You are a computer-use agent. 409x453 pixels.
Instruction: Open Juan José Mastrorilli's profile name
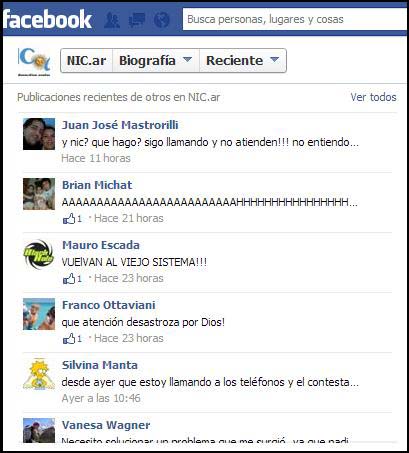click(x=120, y=125)
